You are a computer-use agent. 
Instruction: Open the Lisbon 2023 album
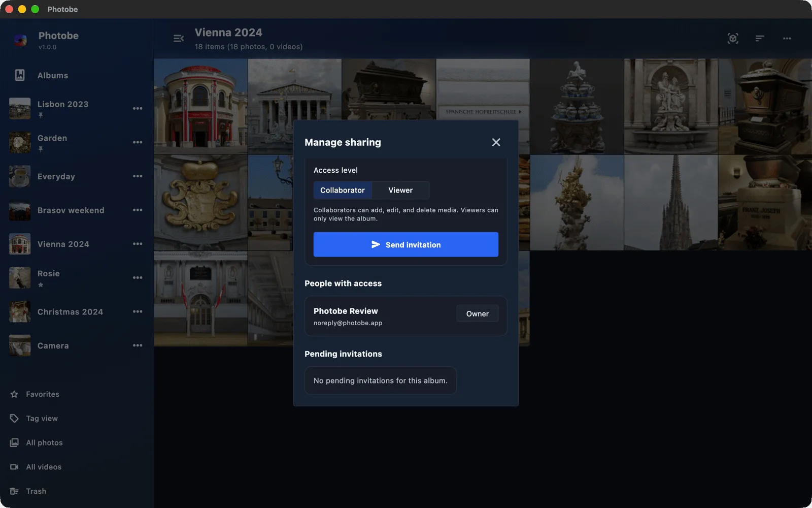(63, 104)
